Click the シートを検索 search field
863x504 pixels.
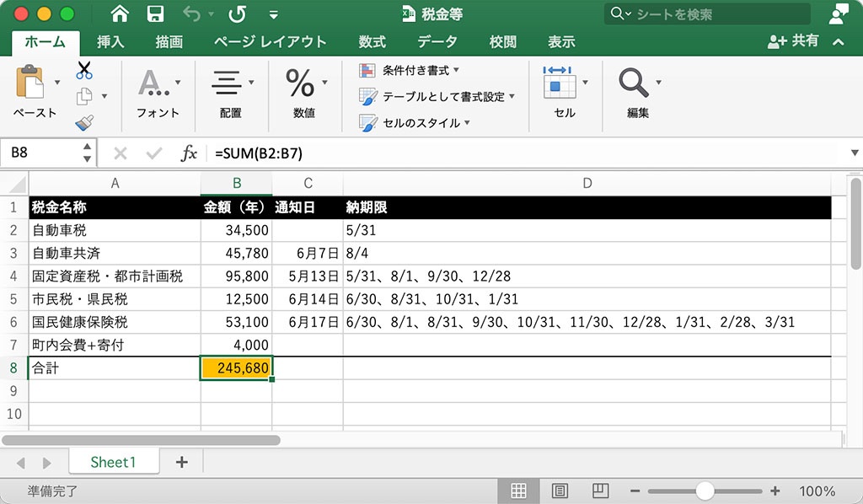(708, 13)
